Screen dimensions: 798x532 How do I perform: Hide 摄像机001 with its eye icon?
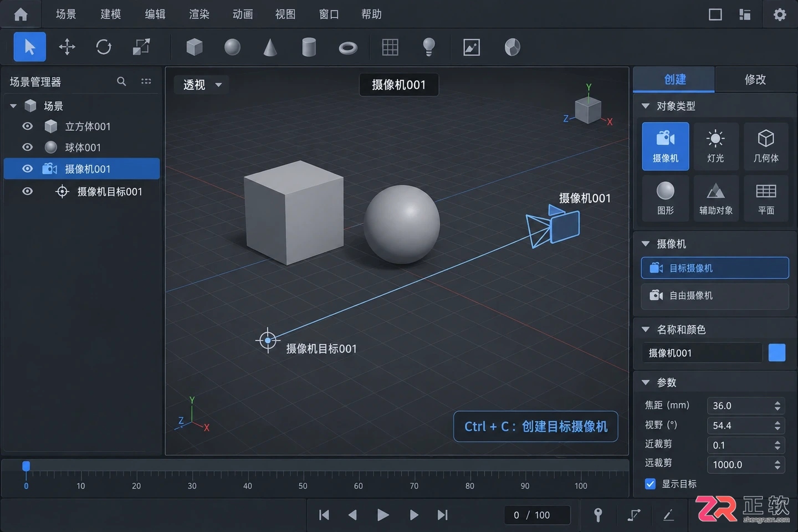pyautogui.click(x=27, y=169)
